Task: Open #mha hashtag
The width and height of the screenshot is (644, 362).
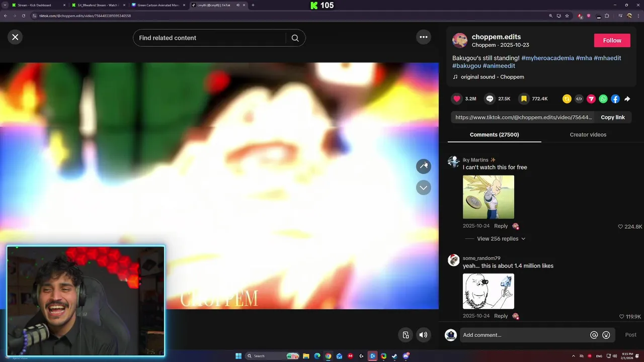Action: click(x=584, y=58)
